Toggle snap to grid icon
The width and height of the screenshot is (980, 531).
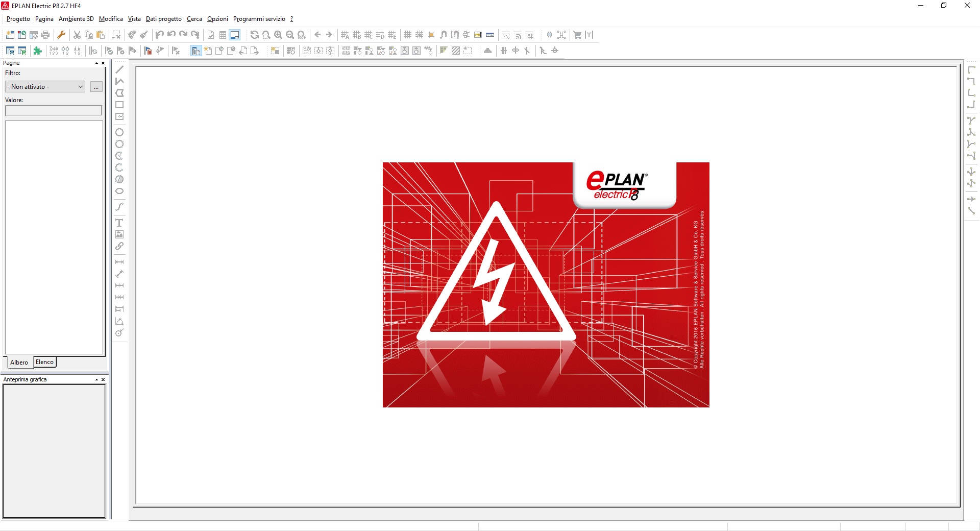tap(420, 35)
